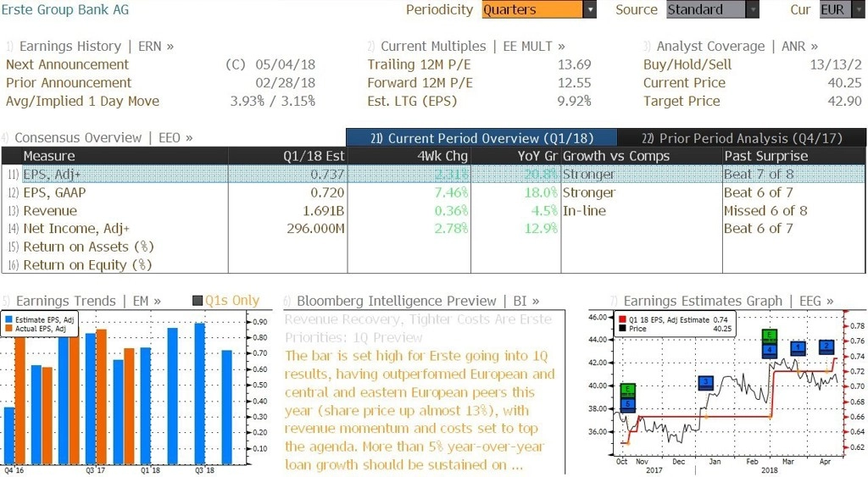The width and height of the screenshot is (868, 477).
Task: Open Bloomberg Intelligence preview article text
Action: tap(420, 410)
